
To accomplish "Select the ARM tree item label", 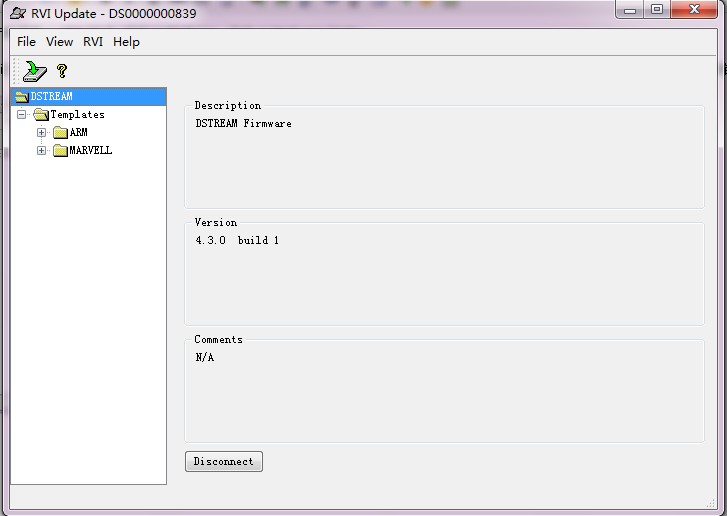I will (78, 133).
